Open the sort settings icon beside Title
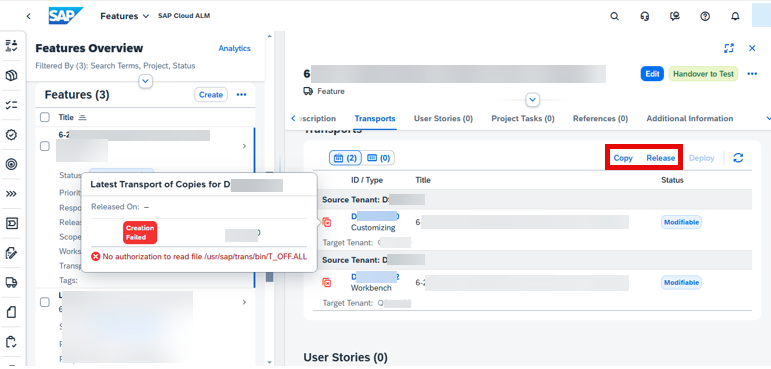This screenshot has height=369, width=771. click(x=83, y=117)
